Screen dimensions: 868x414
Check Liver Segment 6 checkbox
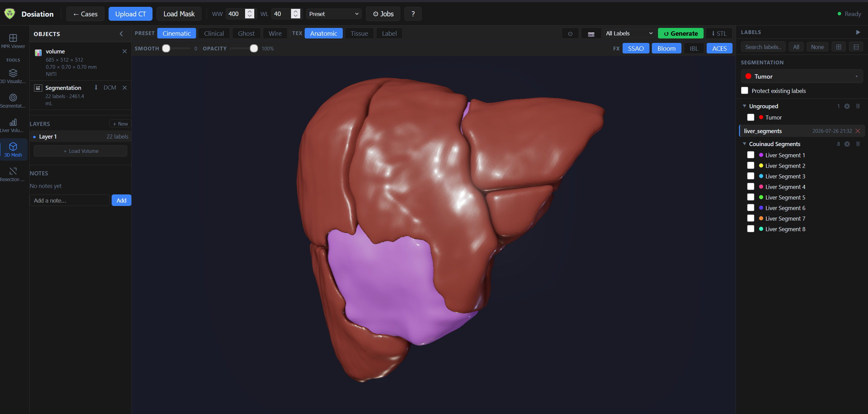click(751, 208)
